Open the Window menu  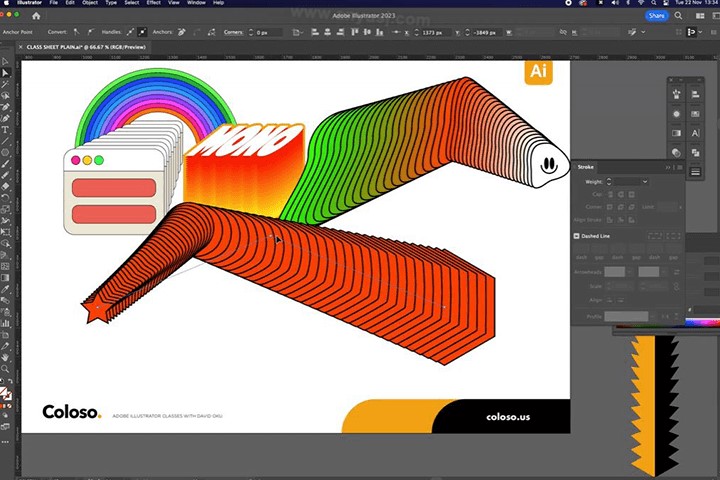click(x=196, y=3)
